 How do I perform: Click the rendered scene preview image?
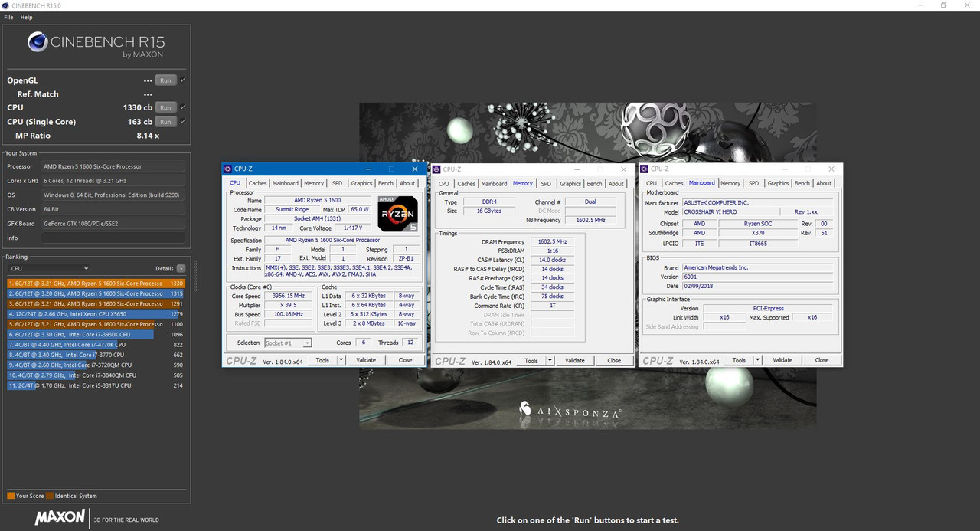point(587,265)
